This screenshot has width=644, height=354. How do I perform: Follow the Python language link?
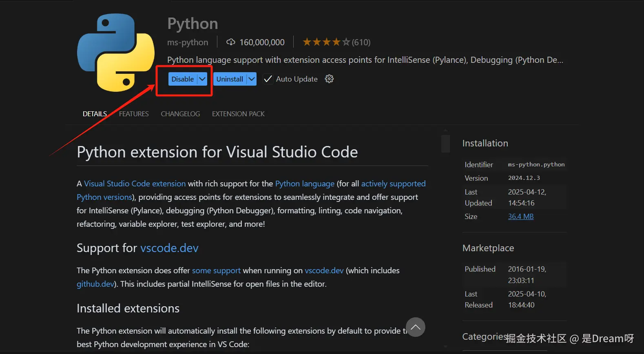tap(305, 184)
